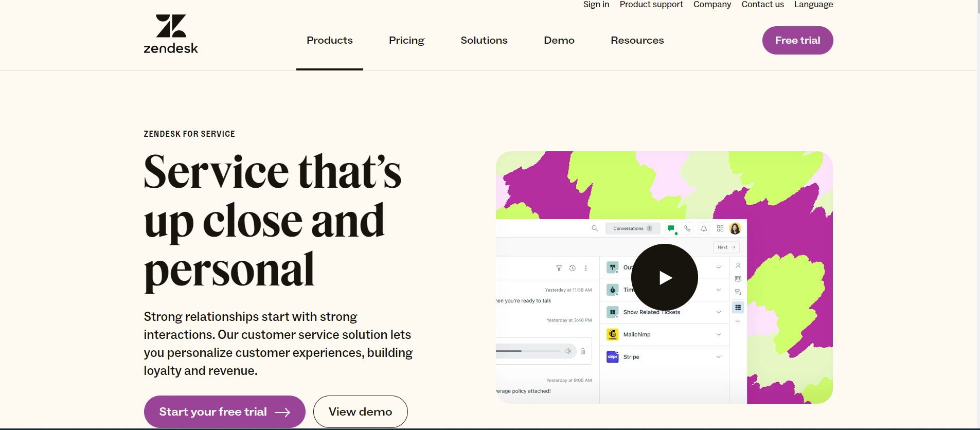Open the Solutions menu

[x=484, y=40]
